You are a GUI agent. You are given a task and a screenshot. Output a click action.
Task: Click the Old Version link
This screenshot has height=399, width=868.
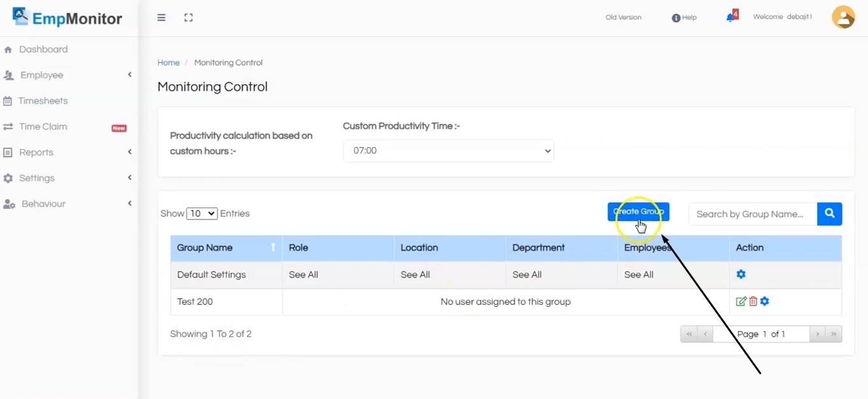pyautogui.click(x=623, y=18)
